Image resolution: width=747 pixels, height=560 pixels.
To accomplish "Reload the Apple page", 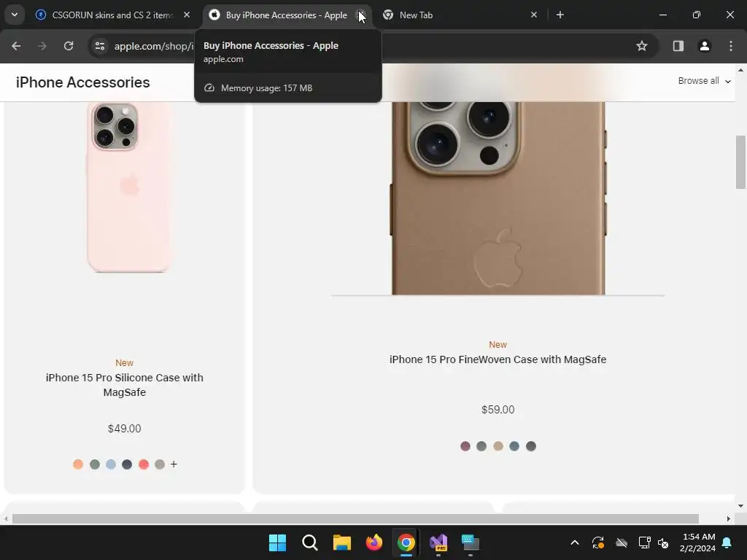I will pyautogui.click(x=69, y=46).
